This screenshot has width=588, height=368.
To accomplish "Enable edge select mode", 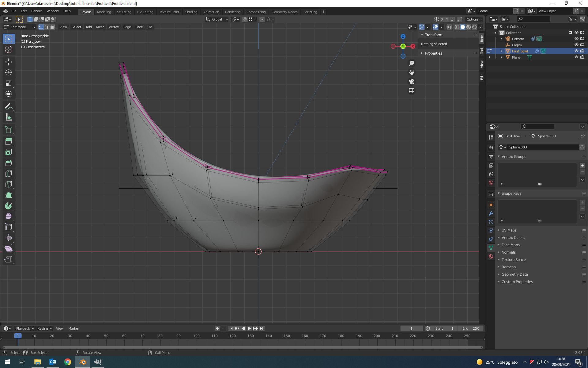I will [x=47, y=27].
